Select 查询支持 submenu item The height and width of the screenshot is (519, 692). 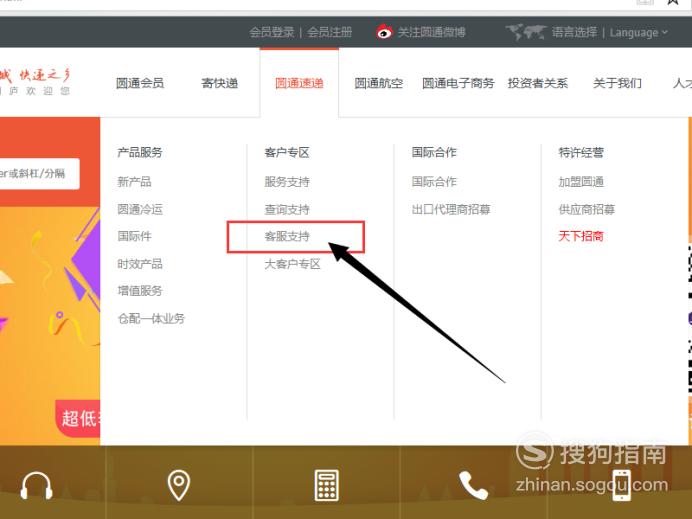click(x=287, y=209)
